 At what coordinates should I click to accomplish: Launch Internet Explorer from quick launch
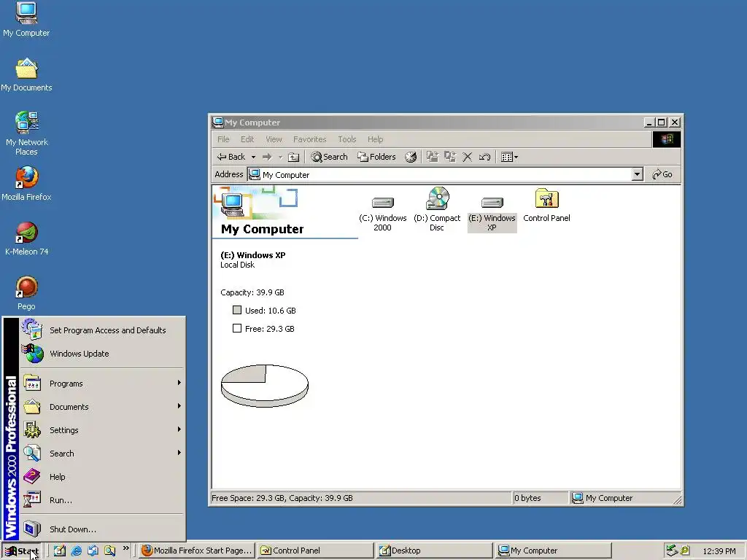[x=76, y=551]
